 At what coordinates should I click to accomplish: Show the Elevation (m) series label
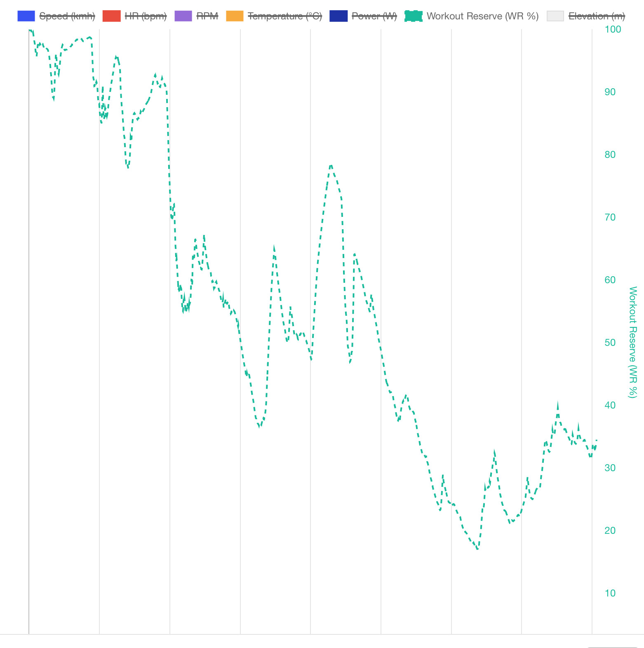[x=596, y=16]
